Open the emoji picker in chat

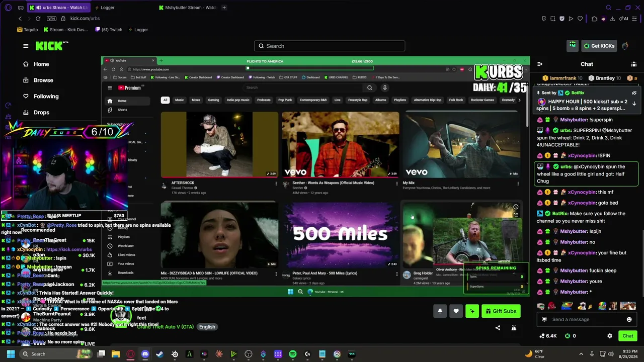(x=629, y=319)
